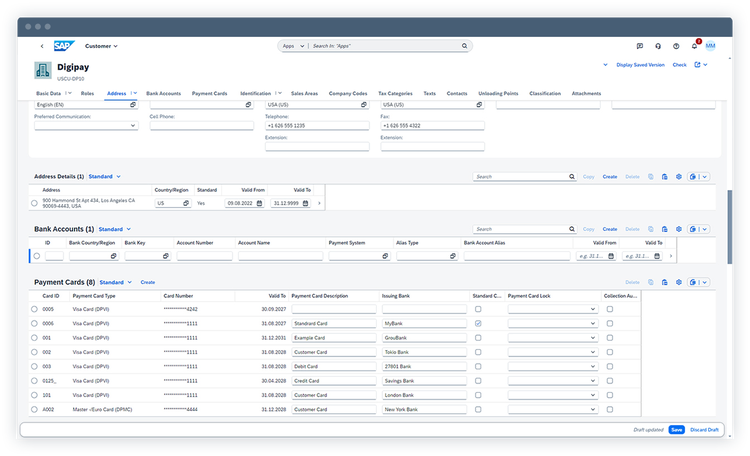Select the empty bank account row
Viewport: 750px width, 456px height.
click(x=37, y=256)
